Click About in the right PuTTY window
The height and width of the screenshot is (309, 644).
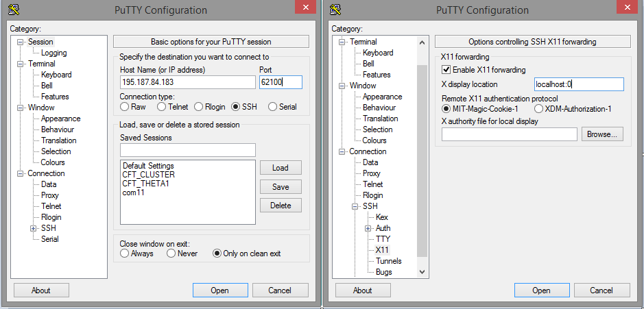[x=363, y=290]
